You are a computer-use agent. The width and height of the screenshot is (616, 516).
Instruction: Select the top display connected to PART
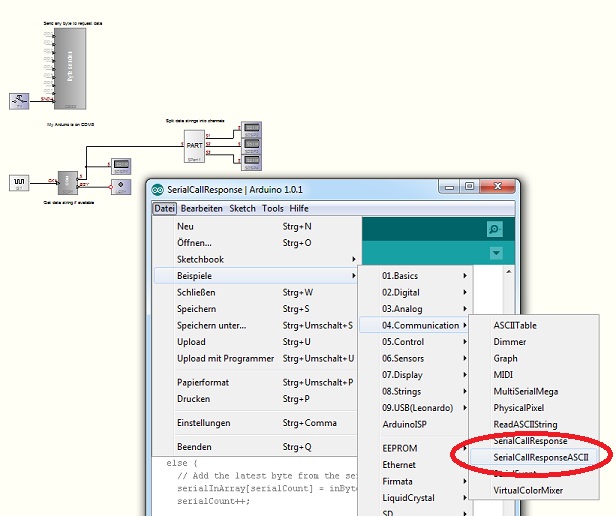(x=251, y=130)
